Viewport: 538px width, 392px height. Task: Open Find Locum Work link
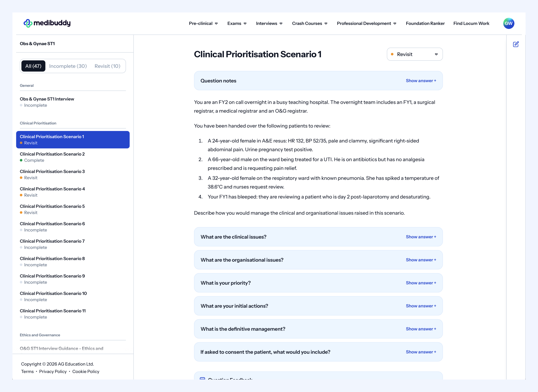coord(471,24)
